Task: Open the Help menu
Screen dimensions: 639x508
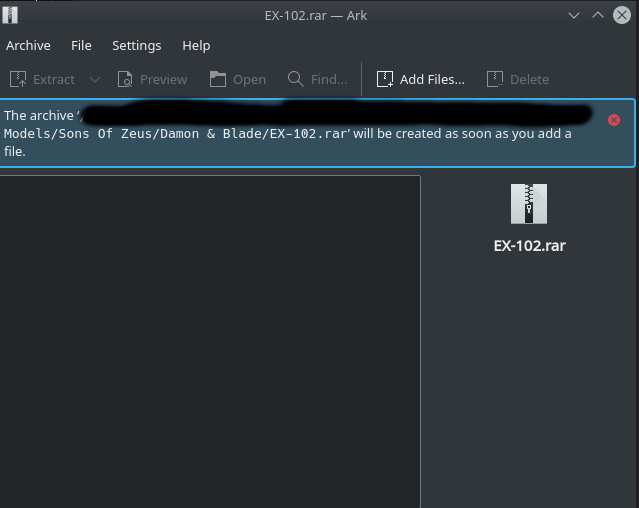Action: click(x=196, y=46)
